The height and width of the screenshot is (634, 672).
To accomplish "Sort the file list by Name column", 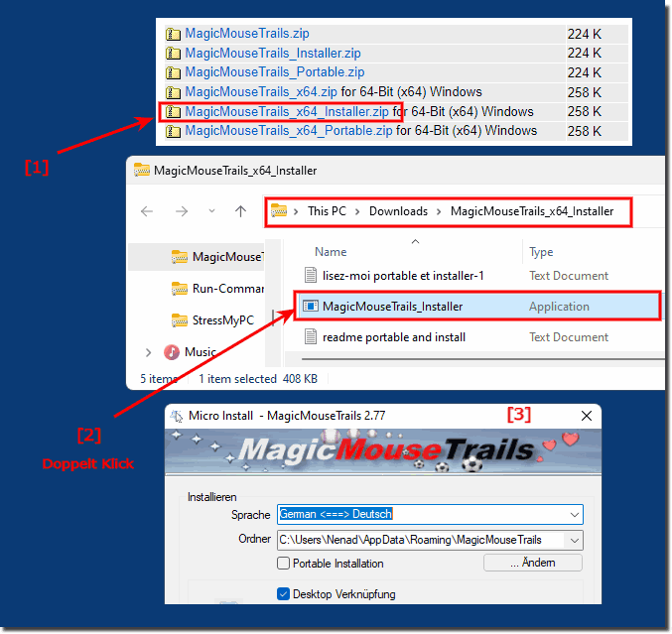I will click(331, 252).
